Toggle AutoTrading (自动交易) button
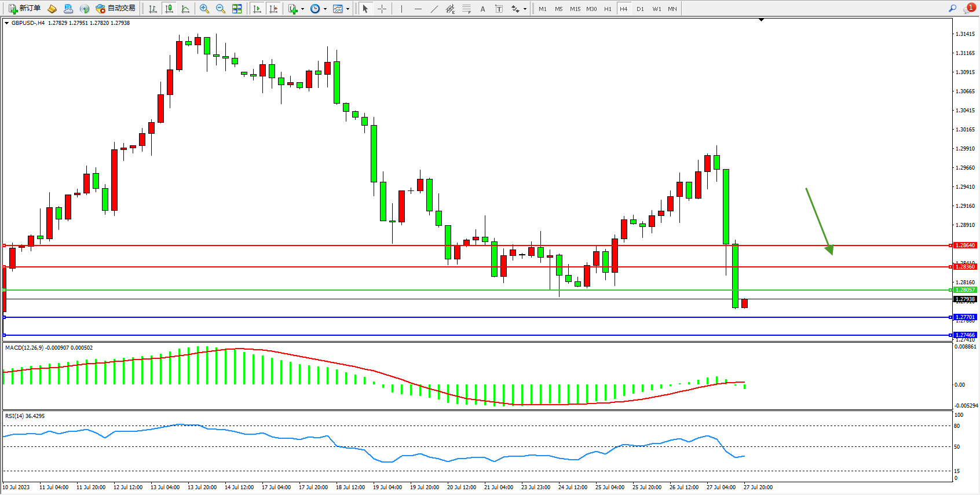Screen dimensions: 980x495 (115, 9)
